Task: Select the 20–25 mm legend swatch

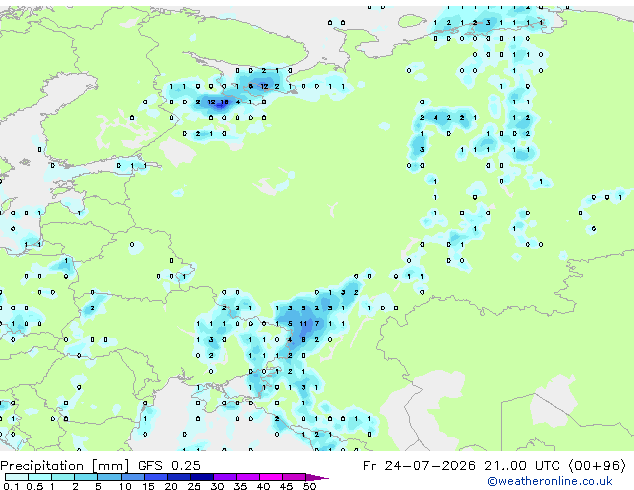Action: (x=179, y=477)
